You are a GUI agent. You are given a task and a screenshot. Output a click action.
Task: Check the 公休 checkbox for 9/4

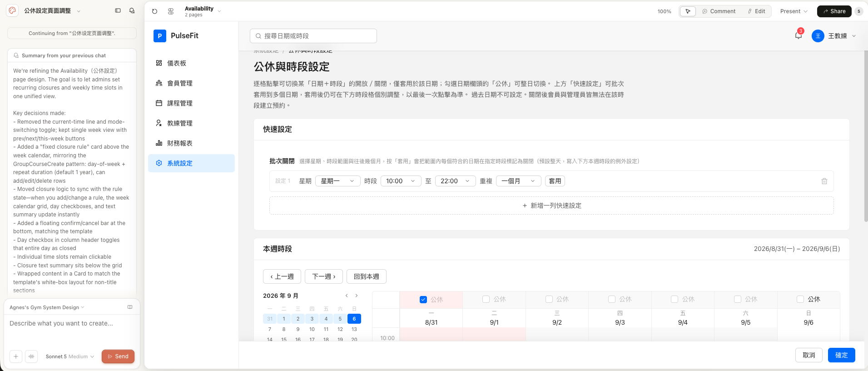click(x=675, y=299)
